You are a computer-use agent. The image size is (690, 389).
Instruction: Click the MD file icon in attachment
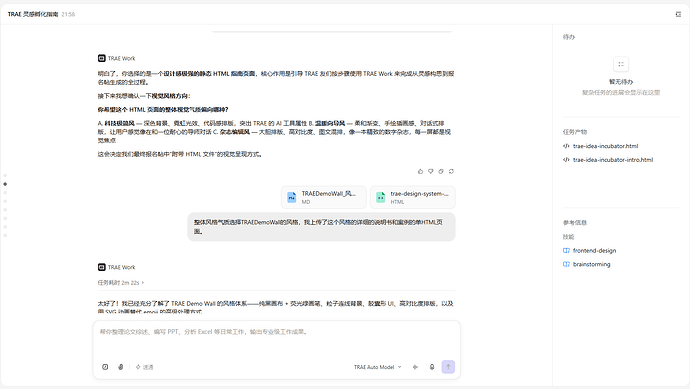coord(292,198)
